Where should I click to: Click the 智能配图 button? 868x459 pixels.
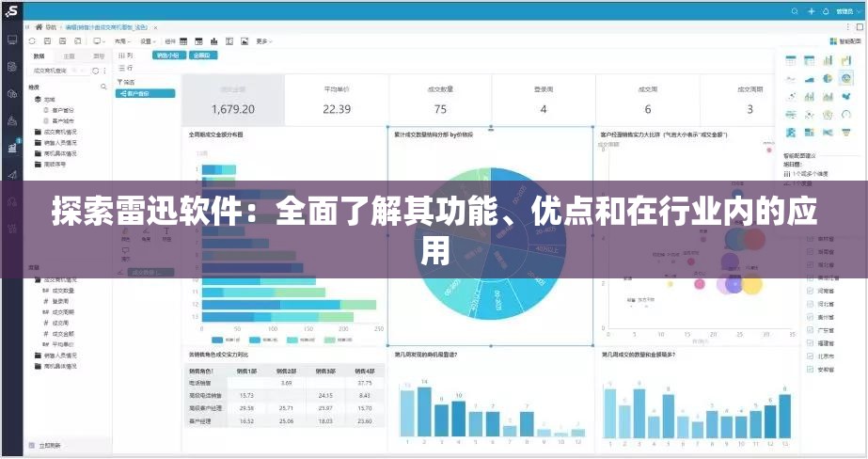coord(845,41)
